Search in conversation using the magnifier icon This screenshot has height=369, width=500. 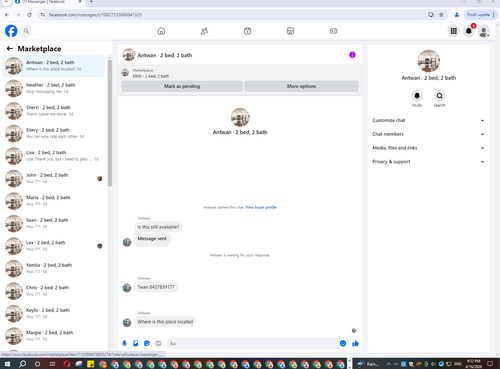pos(440,96)
